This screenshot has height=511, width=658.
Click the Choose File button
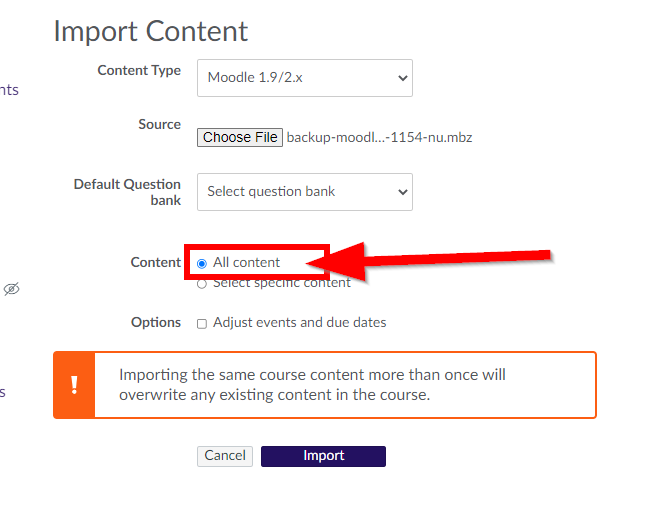coord(240,138)
